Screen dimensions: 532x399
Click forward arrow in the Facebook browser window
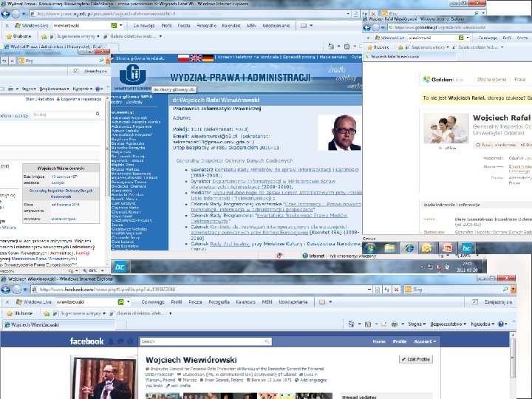(x=16, y=290)
